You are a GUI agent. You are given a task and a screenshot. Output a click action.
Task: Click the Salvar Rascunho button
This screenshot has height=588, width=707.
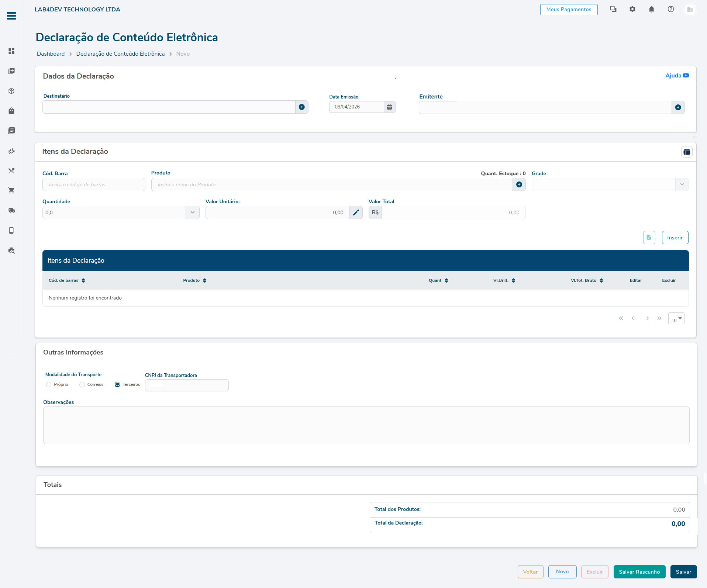point(639,572)
